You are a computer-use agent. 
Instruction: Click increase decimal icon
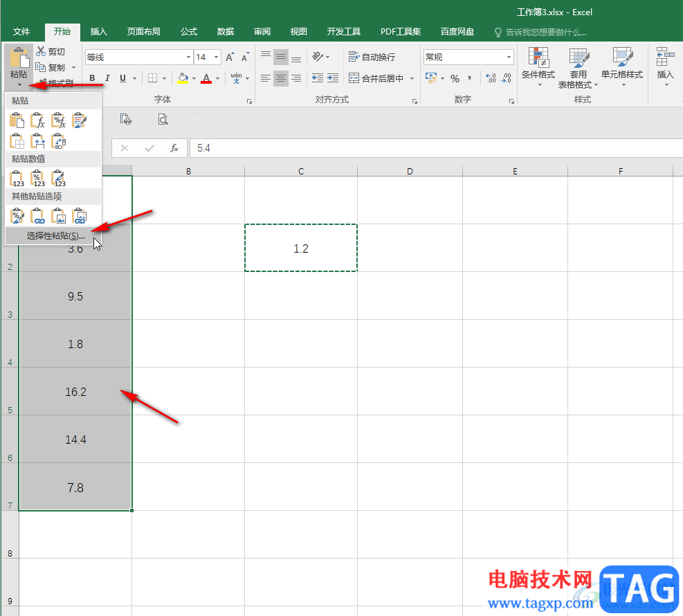point(491,78)
